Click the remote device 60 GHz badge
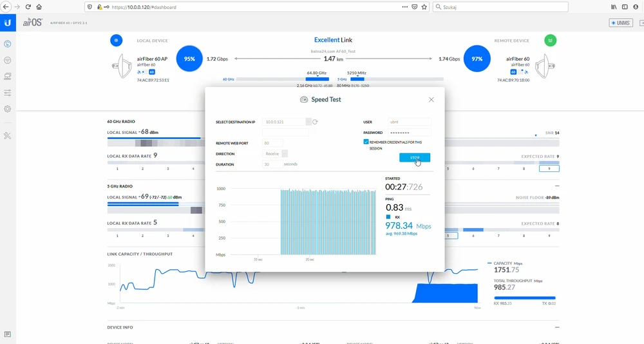Screen dimensions: 644x344 point(513,72)
